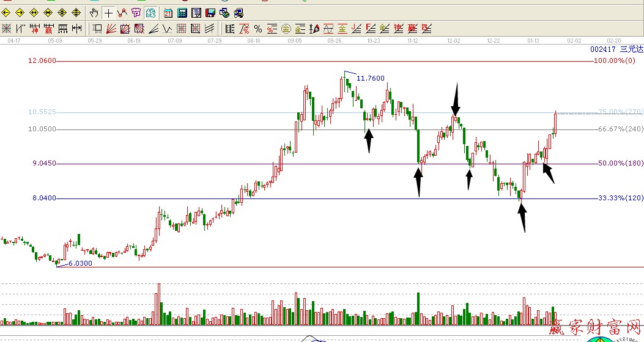Select the red Gann fan lines tool

coord(111,28)
